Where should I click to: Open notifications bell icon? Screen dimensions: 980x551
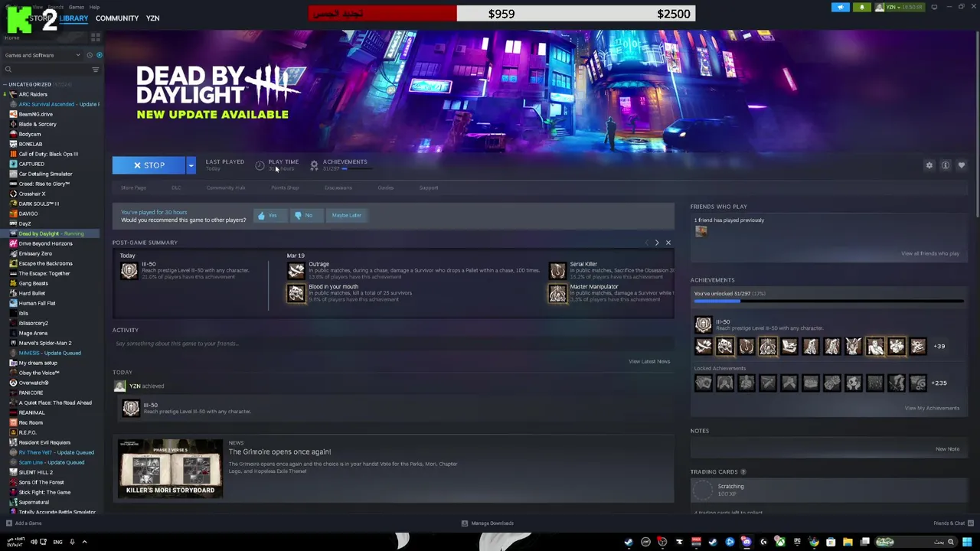(862, 8)
